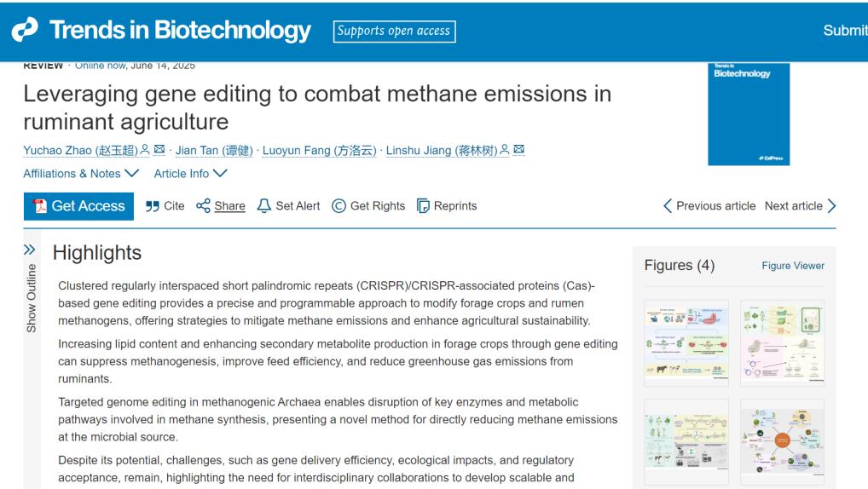Click the Cite quotation icon

[153, 206]
